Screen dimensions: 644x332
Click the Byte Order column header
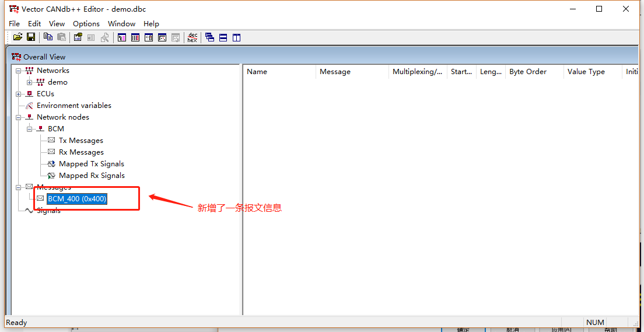click(x=535, y=72)
